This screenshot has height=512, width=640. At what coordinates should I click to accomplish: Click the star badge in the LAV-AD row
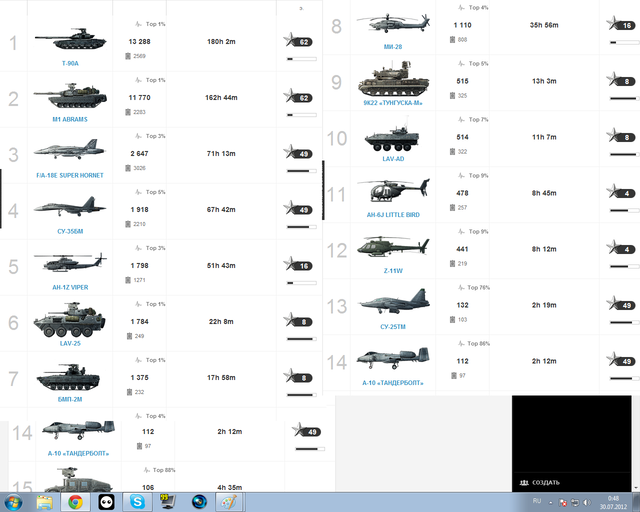(621, 136)
